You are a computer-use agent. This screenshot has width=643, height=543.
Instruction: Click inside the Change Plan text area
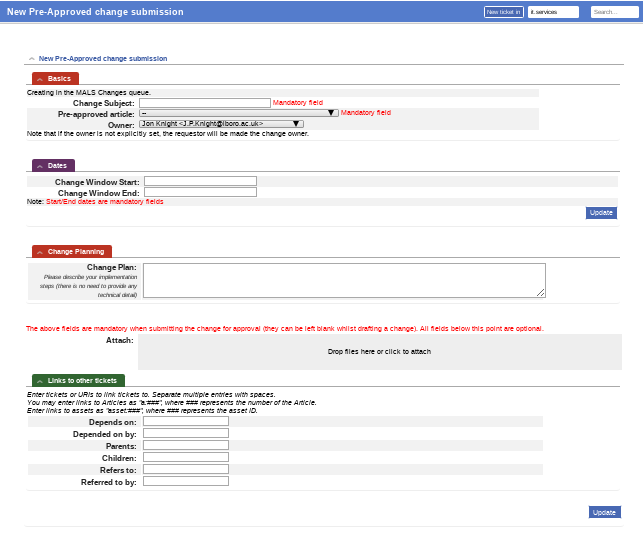344,280
